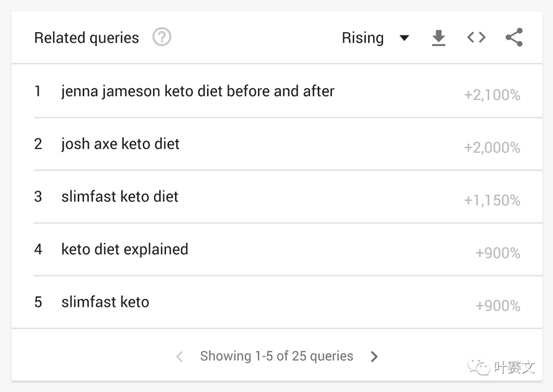The height and width of the screenshot is (392, 553).
Task: Go to previous page of queries
Action: (180, 357)
